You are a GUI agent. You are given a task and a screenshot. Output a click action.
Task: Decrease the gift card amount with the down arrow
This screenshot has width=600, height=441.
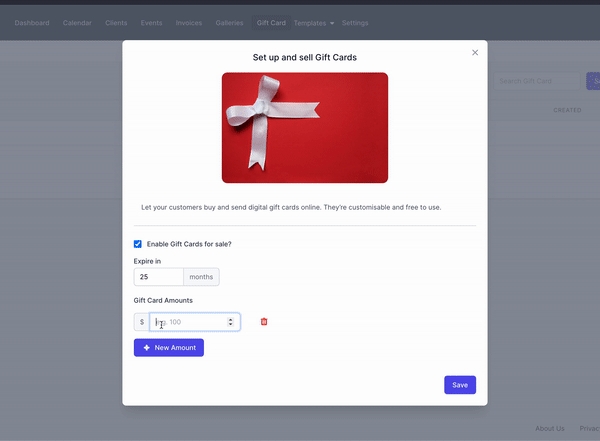(x=231, y=325)
